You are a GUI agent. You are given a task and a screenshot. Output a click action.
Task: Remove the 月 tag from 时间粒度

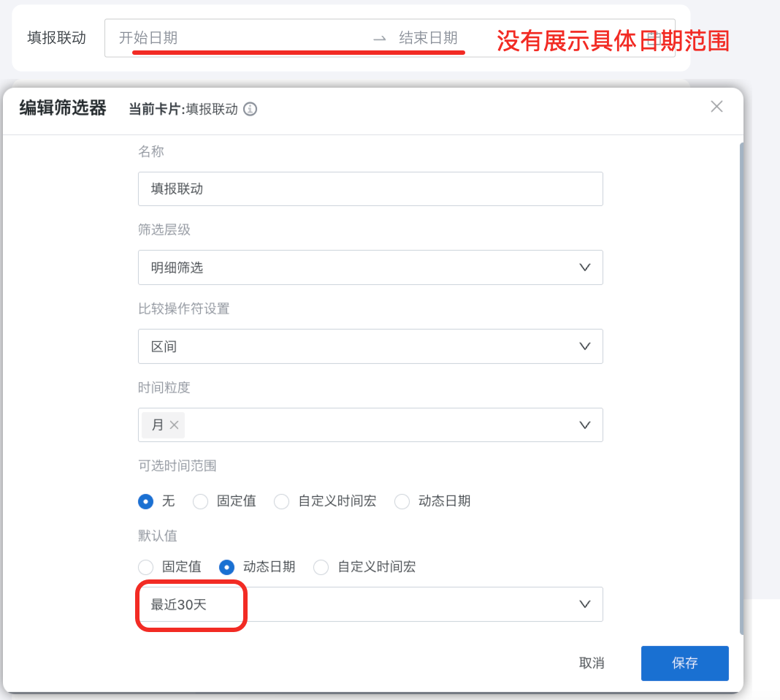coord(174,425)
